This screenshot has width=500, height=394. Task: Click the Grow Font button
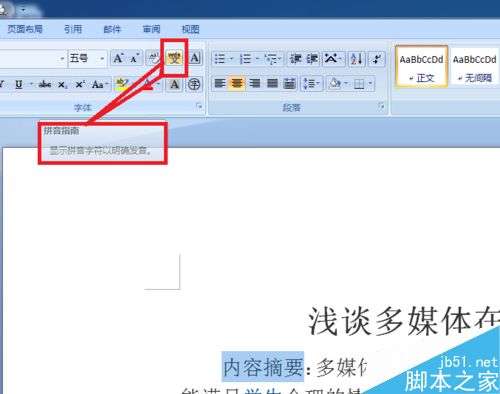click(x=118, y=59)
